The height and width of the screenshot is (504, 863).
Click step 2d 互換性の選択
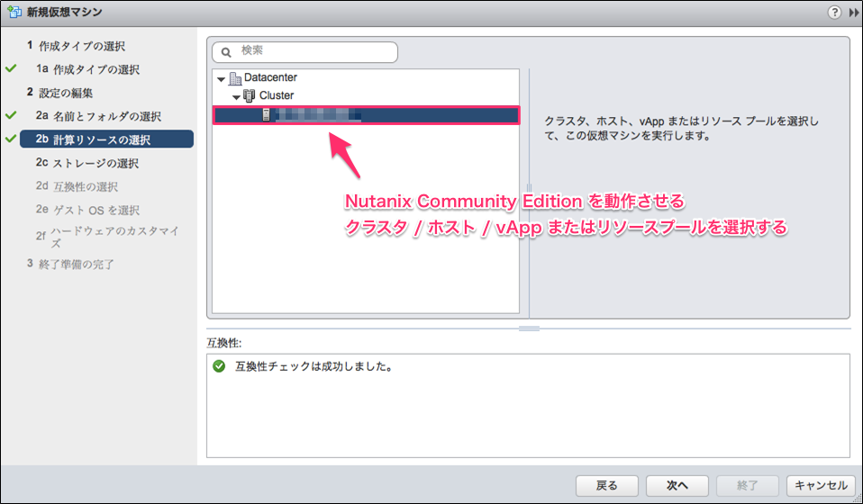(77, 186)
